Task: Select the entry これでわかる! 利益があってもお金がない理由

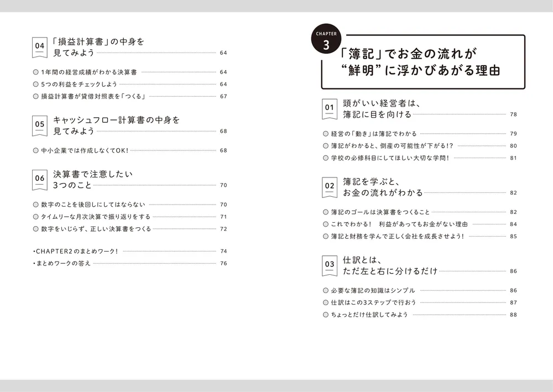Action: tap(399, 224)
